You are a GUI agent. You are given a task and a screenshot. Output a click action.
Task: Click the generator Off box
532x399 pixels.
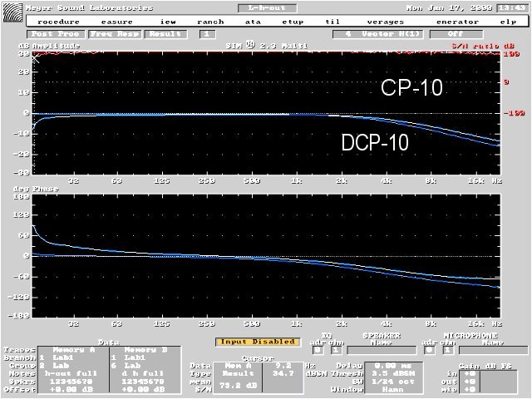click(x=456, y=34)
